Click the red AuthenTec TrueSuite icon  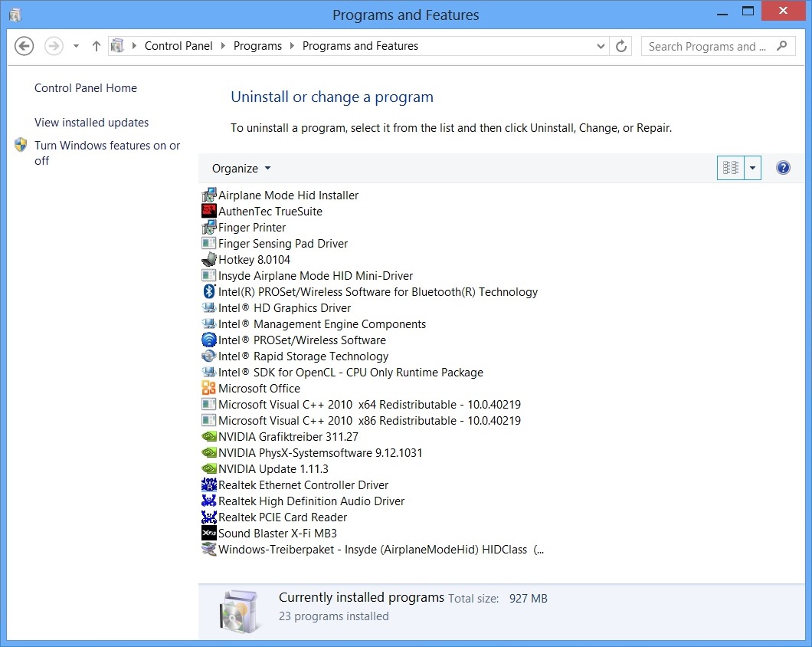(x=208, y=211)
